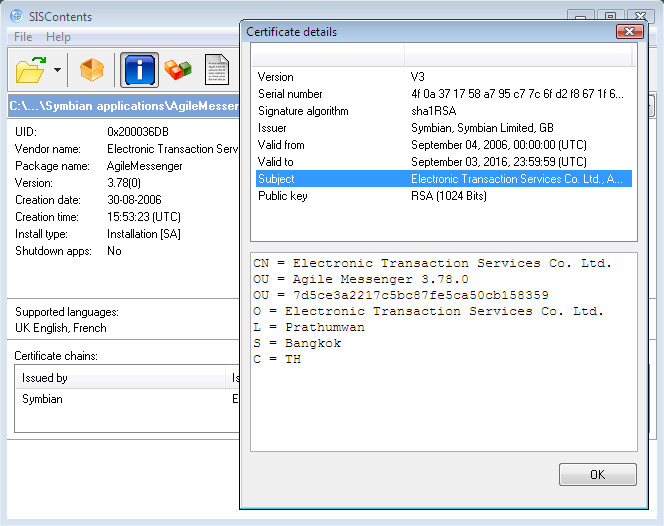Click the O = Electronic Transaction Services line
Screen dimensions: 664x526
(428, 311)
